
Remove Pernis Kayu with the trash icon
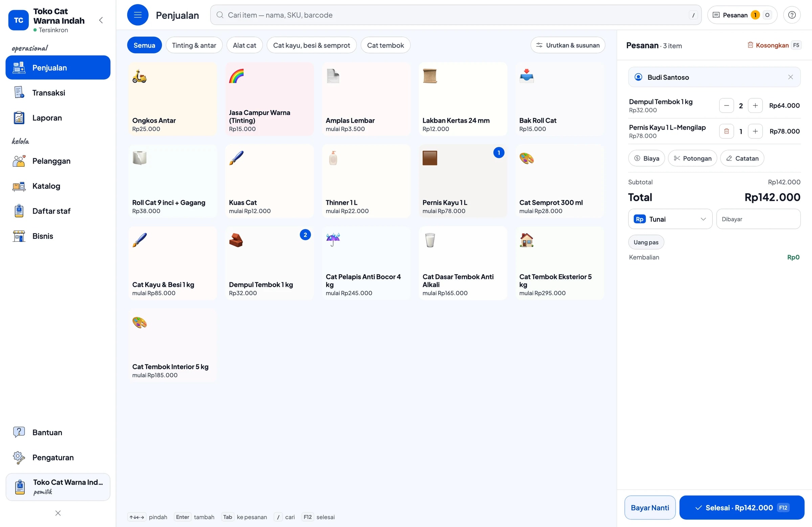pos(726,131)
